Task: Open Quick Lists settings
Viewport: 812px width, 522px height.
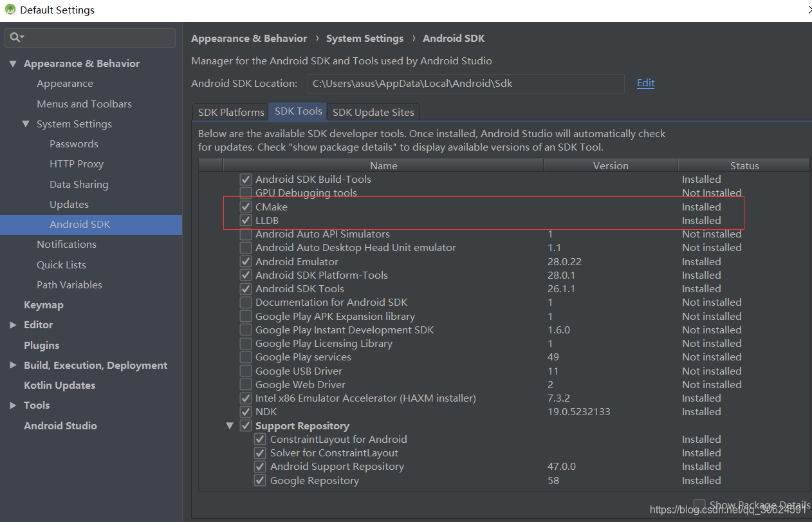Action: point(61,265)
